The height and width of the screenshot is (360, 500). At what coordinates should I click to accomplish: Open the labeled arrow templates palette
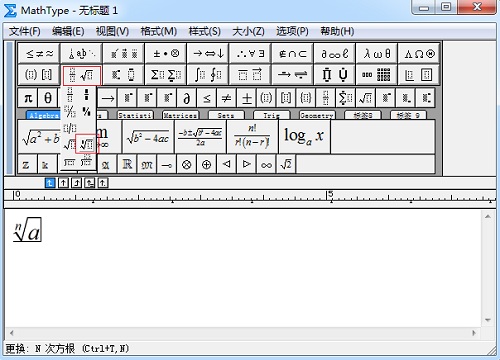coord(292,75)
